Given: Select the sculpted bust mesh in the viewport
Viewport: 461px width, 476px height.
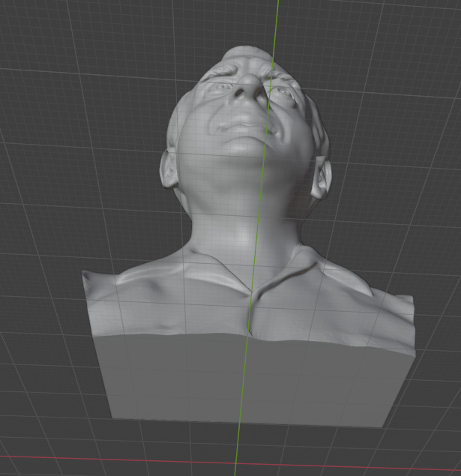Looking at the screenshot, I should (248, 237).
